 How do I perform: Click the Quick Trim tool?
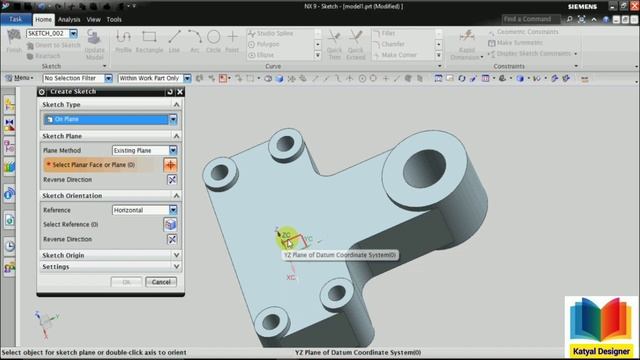tap(334, 45)
